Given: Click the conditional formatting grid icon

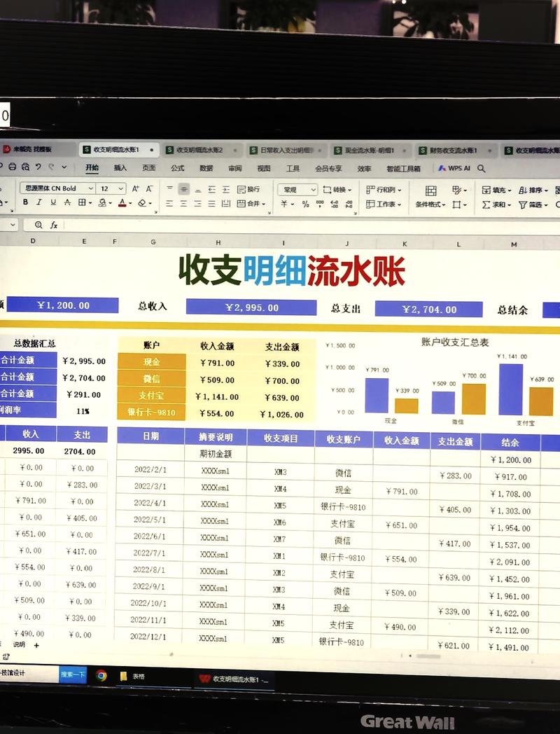Looking at the screenshot, I should coord(431,191).
